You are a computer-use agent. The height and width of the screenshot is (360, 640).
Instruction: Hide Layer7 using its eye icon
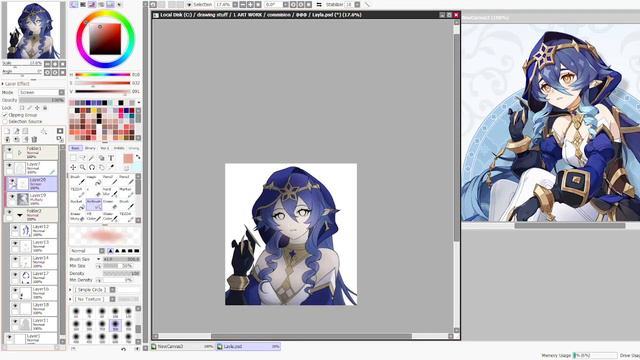pyautogui.click(x=9, y=165)
